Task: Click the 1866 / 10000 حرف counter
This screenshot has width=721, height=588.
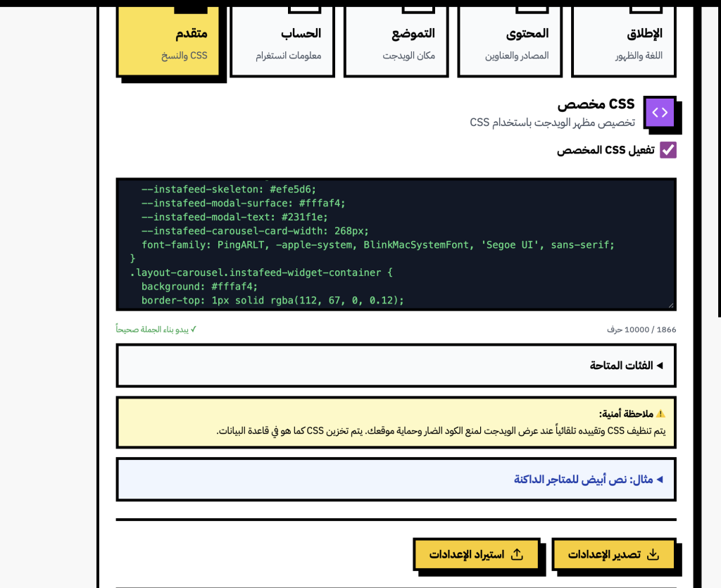Action: coord(641,330)
